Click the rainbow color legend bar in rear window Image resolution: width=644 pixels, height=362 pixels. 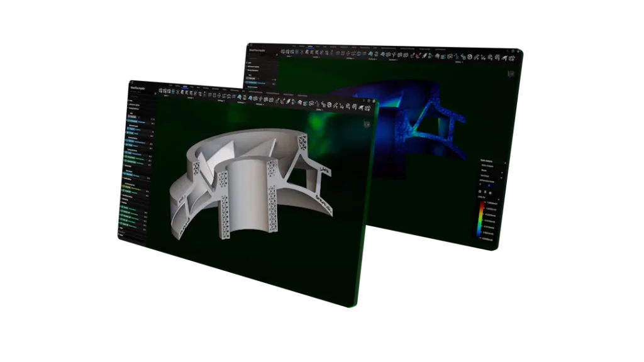pos(480,219)
